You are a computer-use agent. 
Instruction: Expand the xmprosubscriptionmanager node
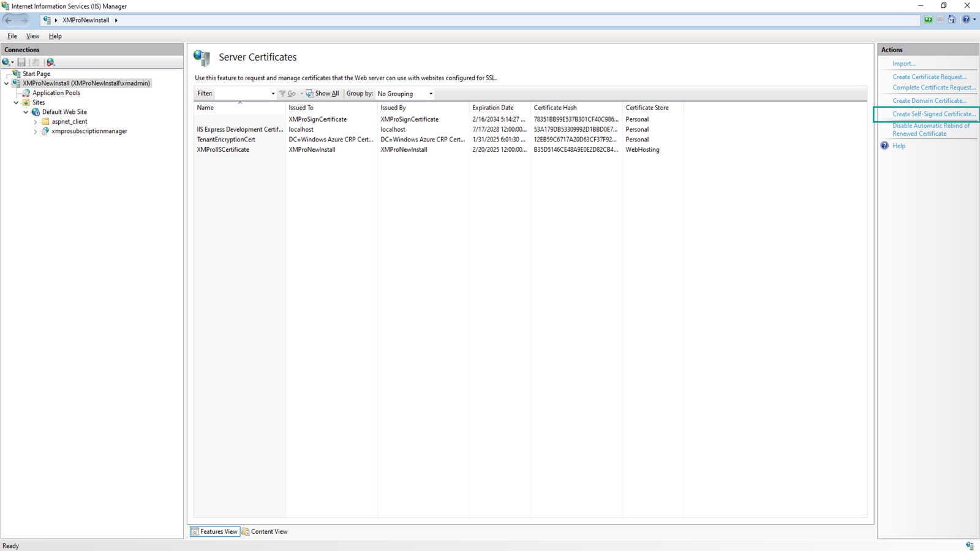(36, 131)
